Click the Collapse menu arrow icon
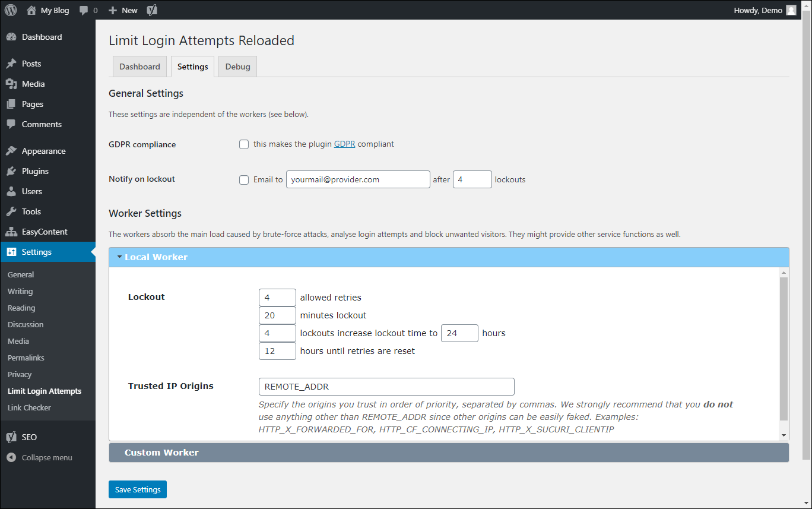 click(11, 457)
